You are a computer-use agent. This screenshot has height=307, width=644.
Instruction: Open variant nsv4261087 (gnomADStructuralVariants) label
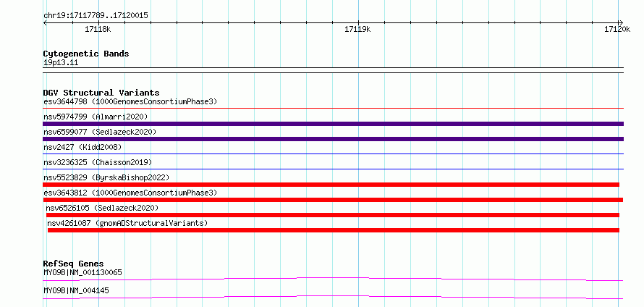point(128,223)
